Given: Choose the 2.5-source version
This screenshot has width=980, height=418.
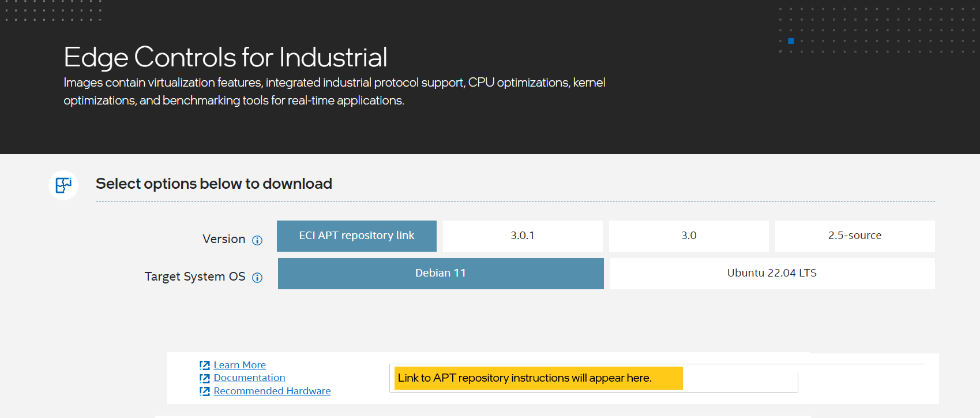Looking at the screenshot, I should pyautogui.click(x=855, y=236).
